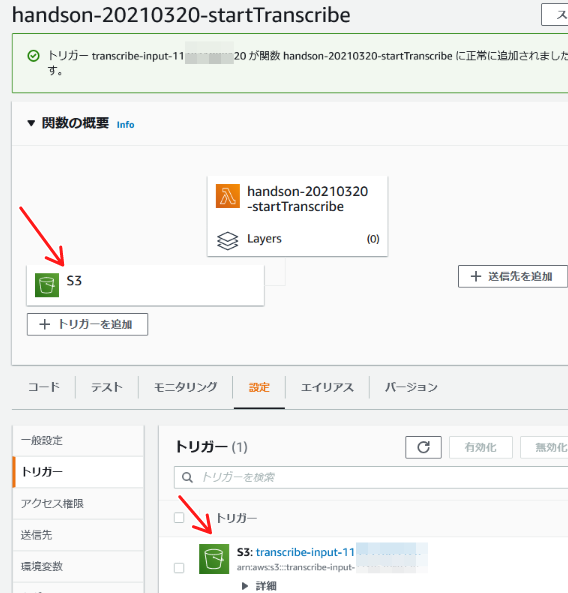Click the S3 bucket icon in the overview diagram

(47, 285)
